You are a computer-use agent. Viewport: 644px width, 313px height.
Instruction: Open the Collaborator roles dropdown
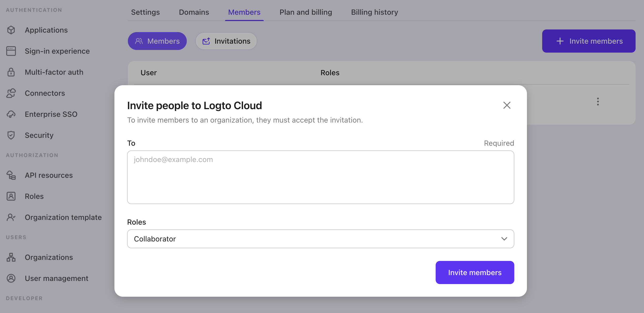(320, 239)
